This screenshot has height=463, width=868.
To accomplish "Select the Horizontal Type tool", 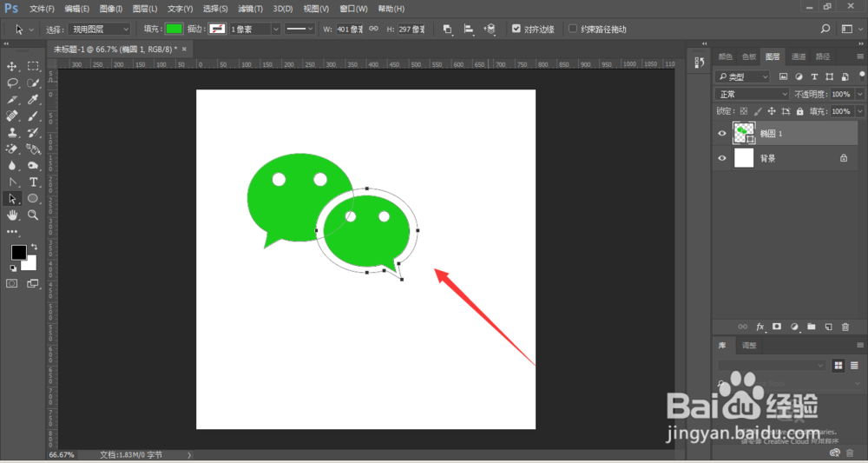I will click(x=33, y=182).
